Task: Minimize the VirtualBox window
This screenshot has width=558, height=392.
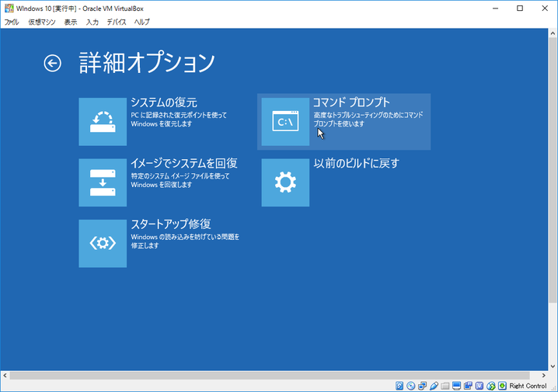Action: pyautogui.click(x=495, y=9)
